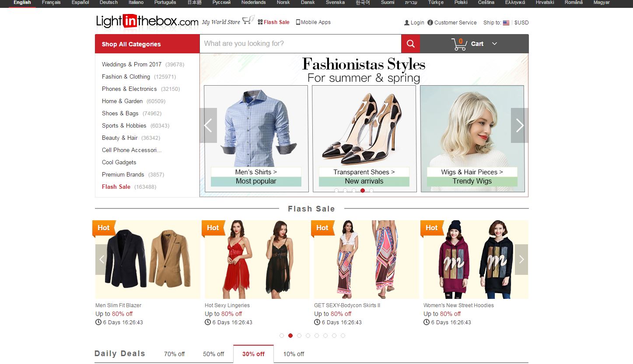Click the LightInTheBox logo
Screen dimensions: 633x364
[147, 21]
